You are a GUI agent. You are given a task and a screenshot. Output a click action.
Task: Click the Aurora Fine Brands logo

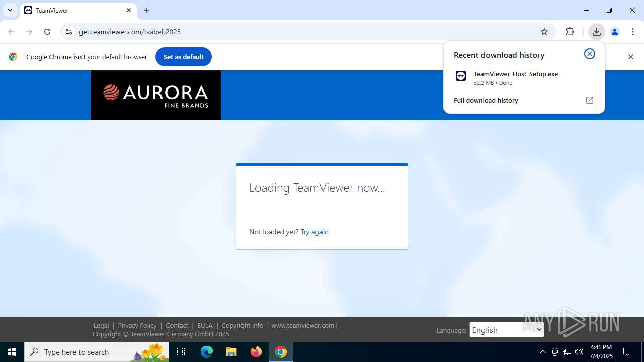tap(155, 95)
